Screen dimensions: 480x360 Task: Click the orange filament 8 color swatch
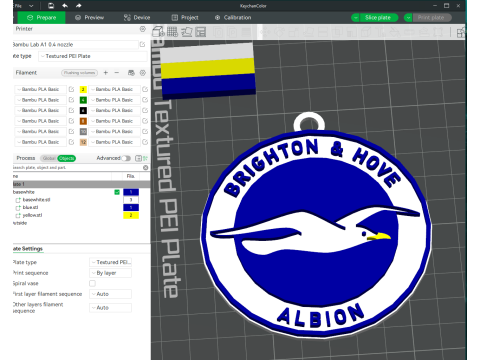tap(83, 121)
